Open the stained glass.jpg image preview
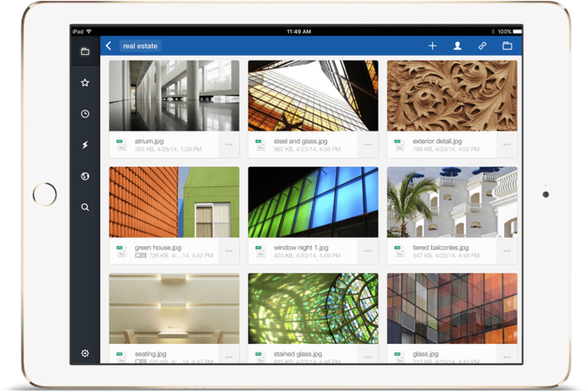The image size is (586, 392). pyautogui.click(x=313, y=309)
